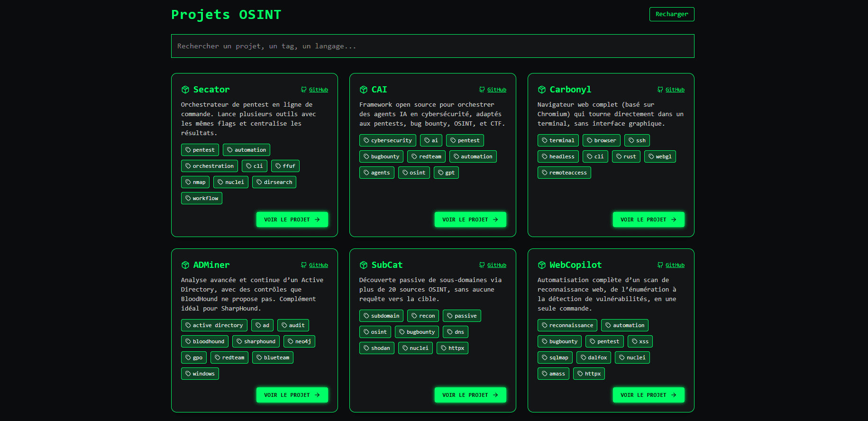Click the package icon beside Carbonyl

542,90
